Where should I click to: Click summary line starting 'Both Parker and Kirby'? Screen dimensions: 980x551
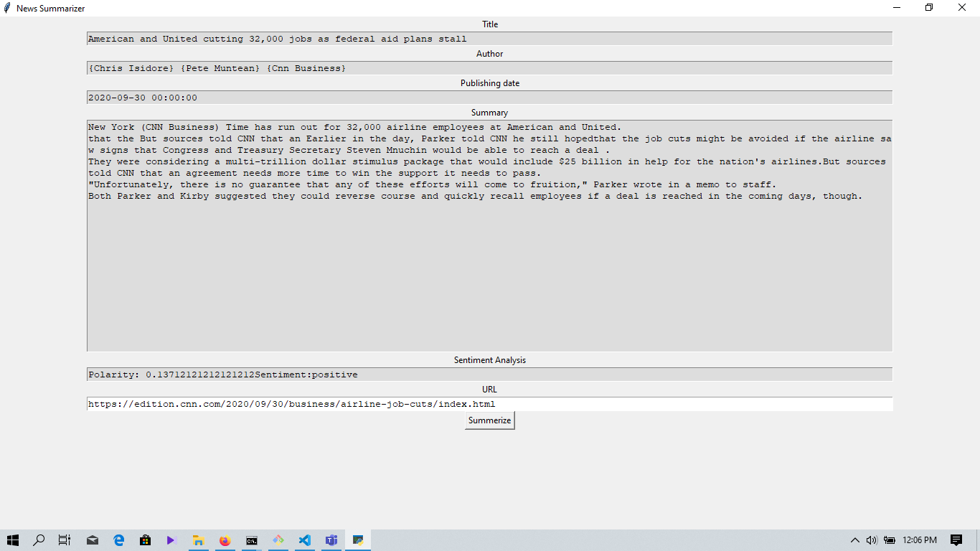[475, 196]
